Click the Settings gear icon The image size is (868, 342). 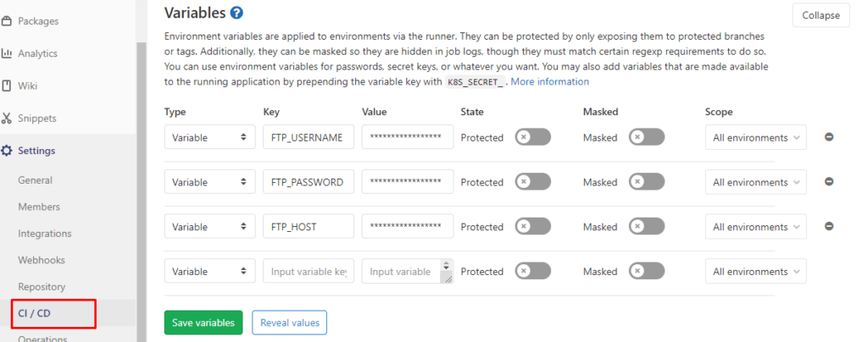tap(7, 151)
